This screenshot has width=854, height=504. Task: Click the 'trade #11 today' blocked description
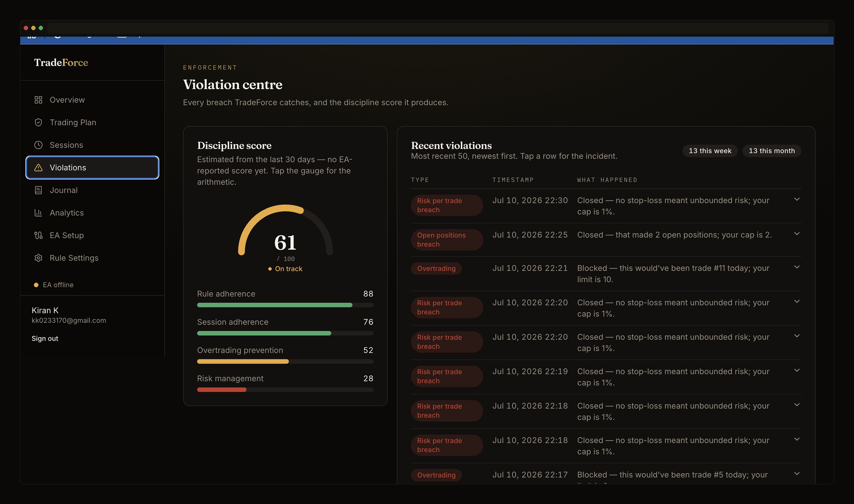673,274
